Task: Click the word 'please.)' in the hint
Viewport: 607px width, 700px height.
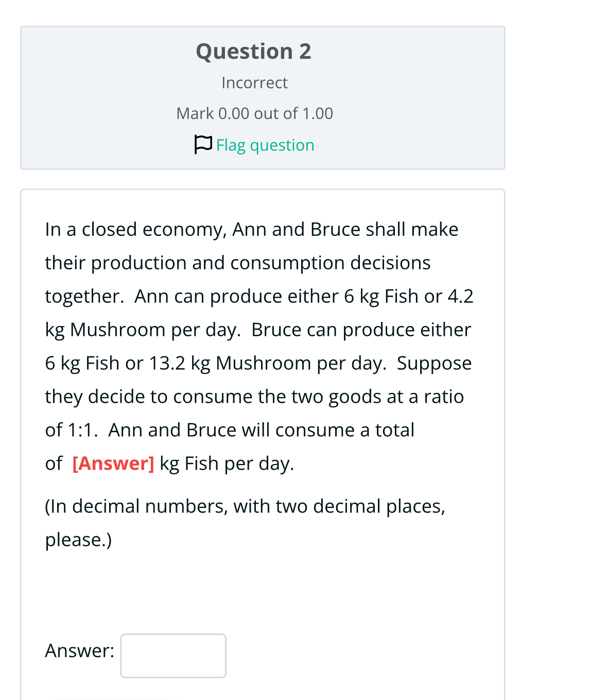Action: click(78, 540)
